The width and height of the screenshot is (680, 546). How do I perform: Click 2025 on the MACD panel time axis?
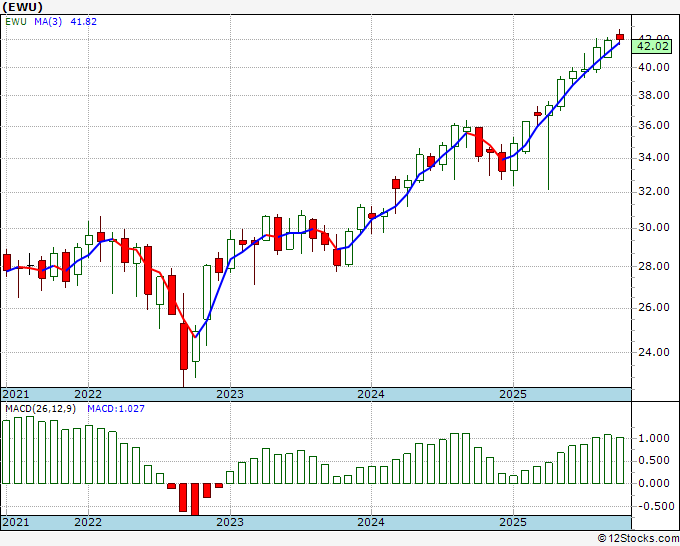(x=513, y=522)
